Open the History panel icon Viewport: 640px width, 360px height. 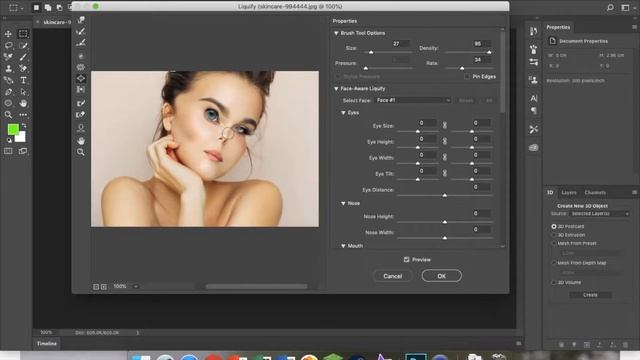533,31
